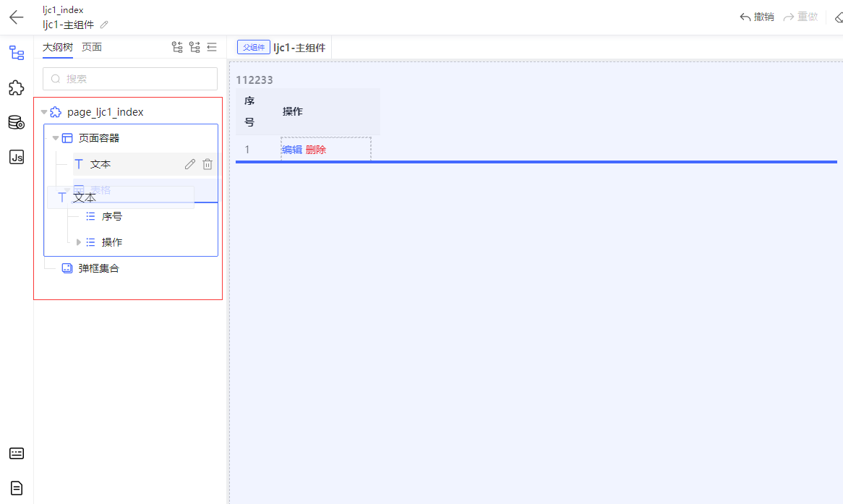Open the keyboard shortcuts icon
This screenshot has width=843, height=504.
pos(17,453)
